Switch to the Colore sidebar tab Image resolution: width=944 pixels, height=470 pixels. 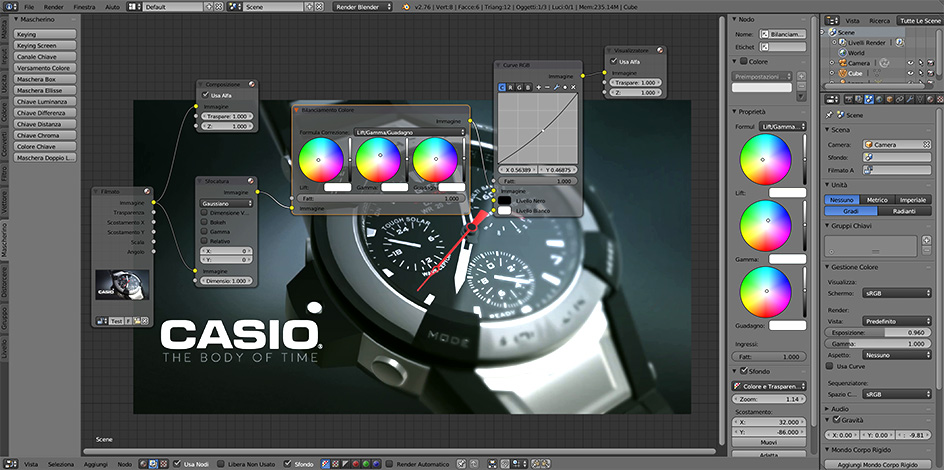[x=5, y=112]
